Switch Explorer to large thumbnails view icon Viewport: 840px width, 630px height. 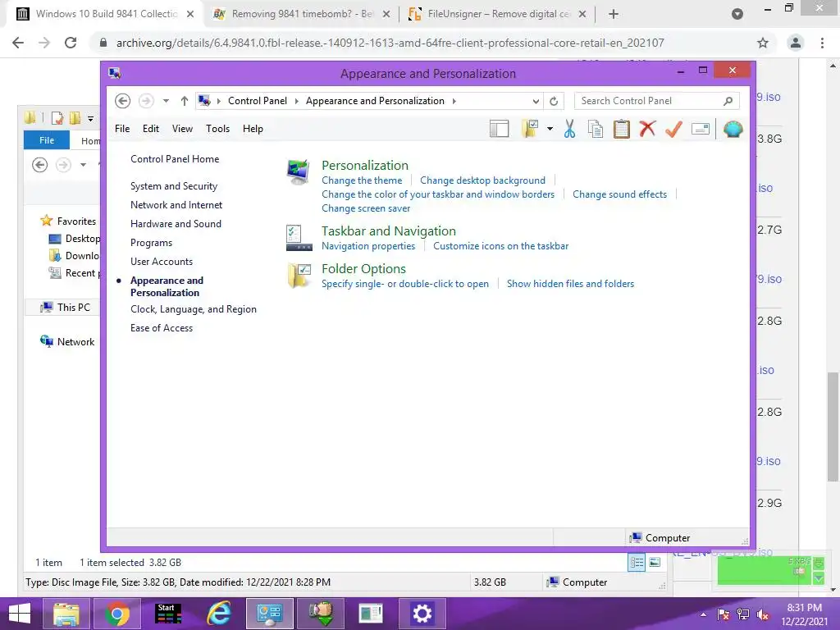click(655, 563)
